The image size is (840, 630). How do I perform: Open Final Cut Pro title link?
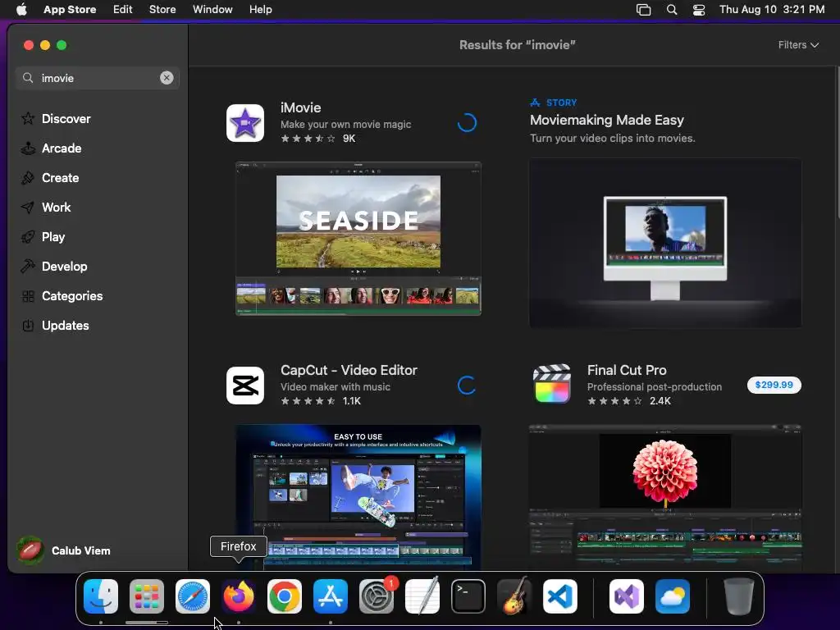[627, 370]
